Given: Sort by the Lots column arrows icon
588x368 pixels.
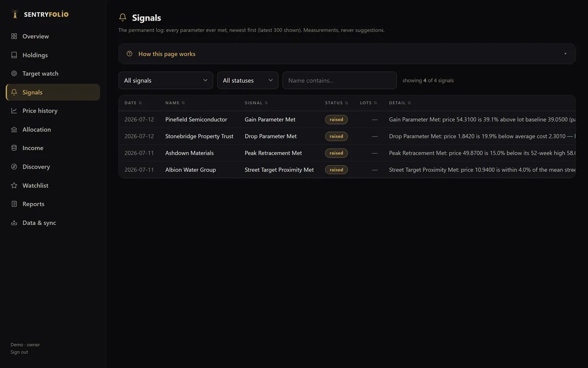Looking at the screenshot, I should 375,103.
